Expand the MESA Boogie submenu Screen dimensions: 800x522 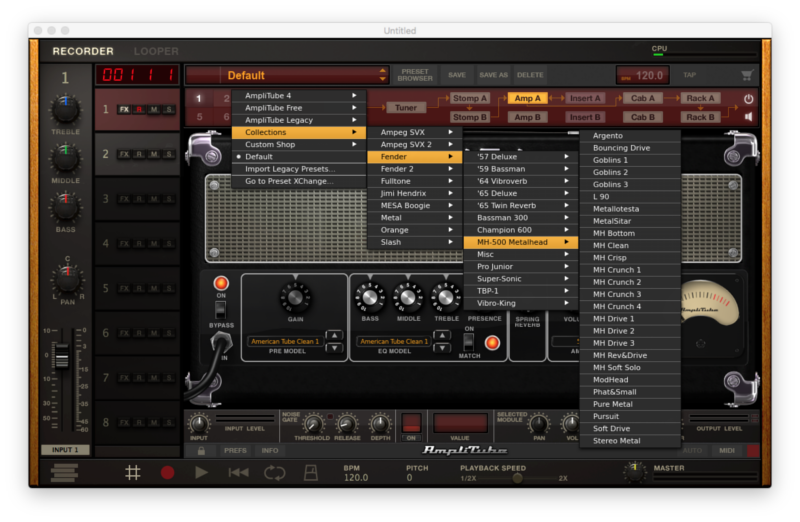coord(415,206)
